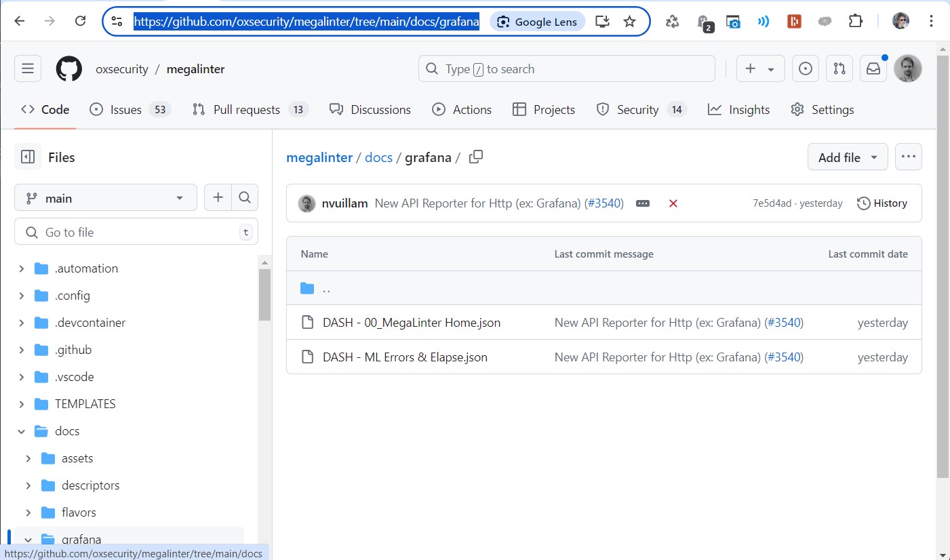The image size is (950, 560).
Task: Click the failed checks red X icon
Action: pyautogui.click(x=673, y=203)
